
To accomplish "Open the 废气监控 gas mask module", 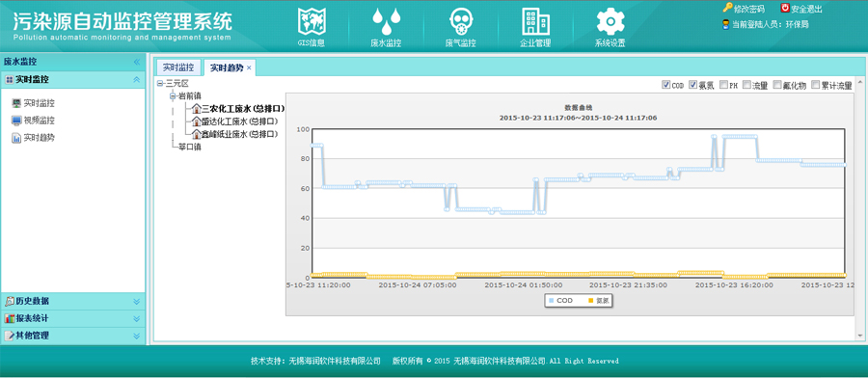I will coord(461,27).
